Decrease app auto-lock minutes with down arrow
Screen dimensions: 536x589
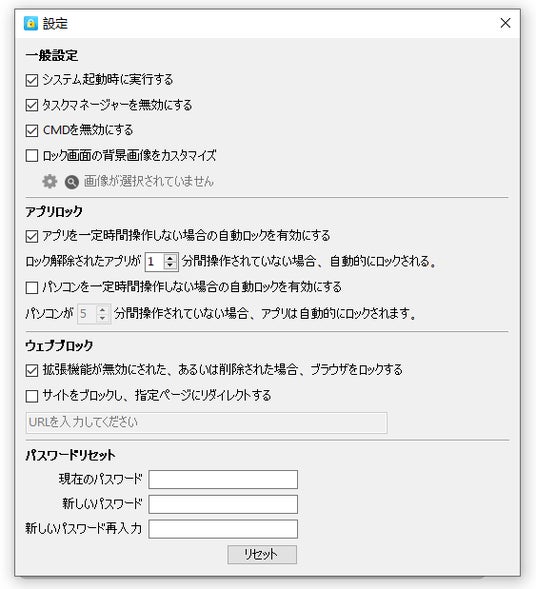[170, 265]
